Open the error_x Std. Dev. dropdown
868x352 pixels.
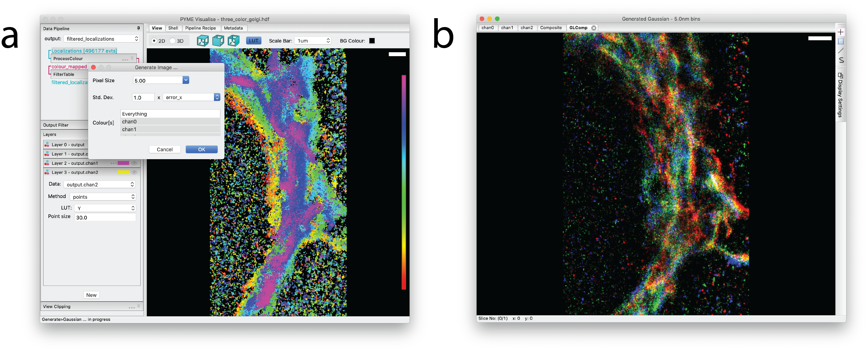tap(217, 97)
